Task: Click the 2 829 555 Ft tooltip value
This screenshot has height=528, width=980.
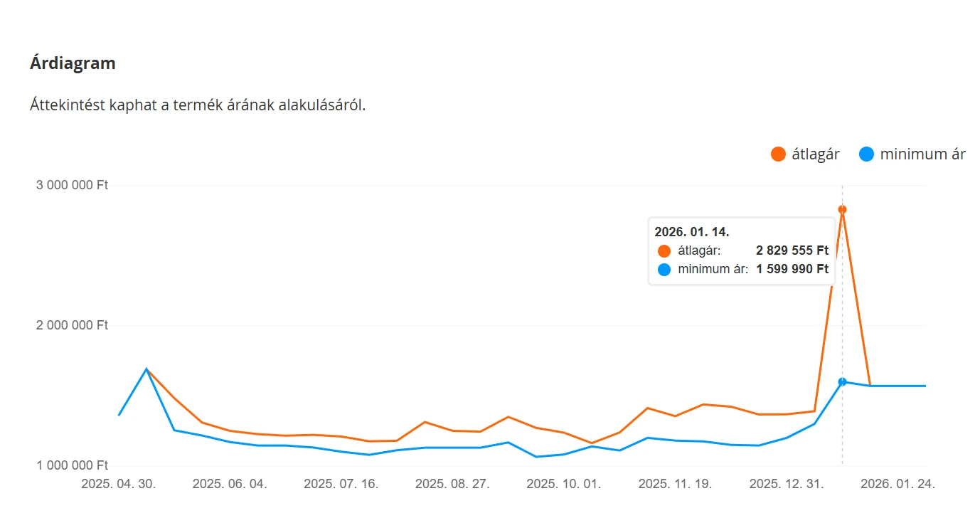Action: pyautogui.click(x=792, y=250)
